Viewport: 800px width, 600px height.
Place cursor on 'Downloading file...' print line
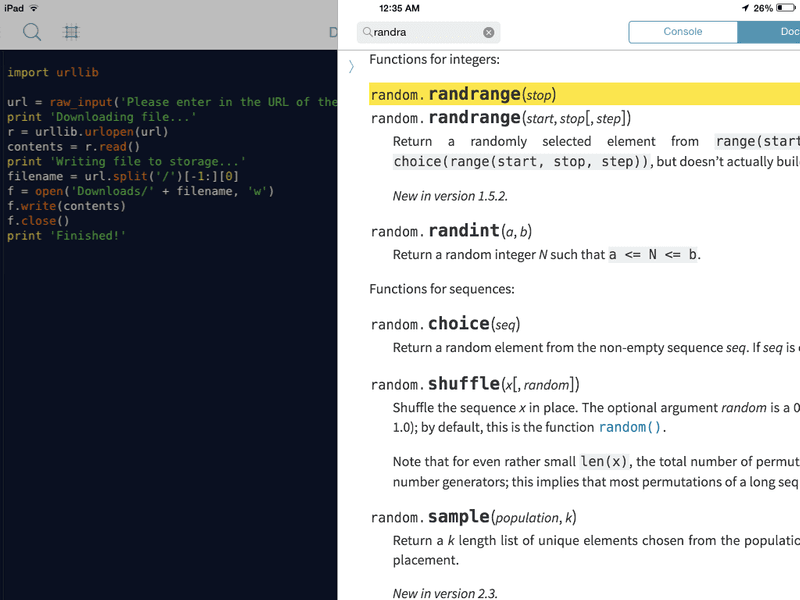point(102,117)
